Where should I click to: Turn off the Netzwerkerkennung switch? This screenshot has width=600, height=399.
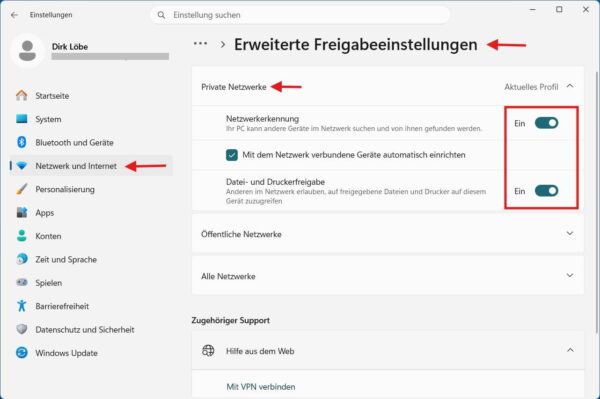(x=546, y=123)
